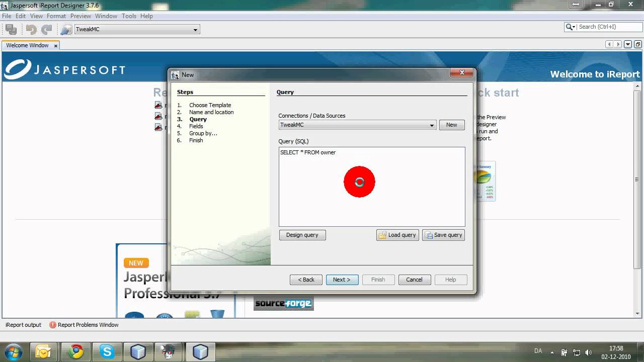This screenshot has width=644, height=362.
Task: Close the Welcome Window tab
Action: coord(56,46)
